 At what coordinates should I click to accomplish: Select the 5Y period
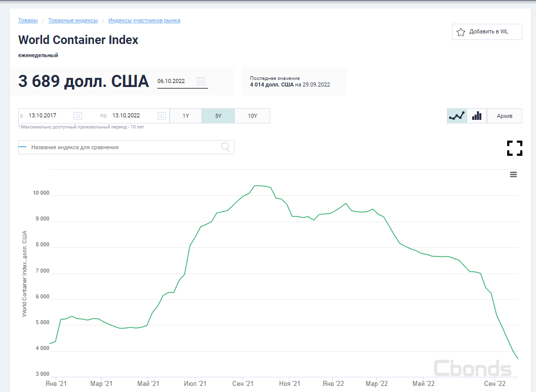click(218, 116)
